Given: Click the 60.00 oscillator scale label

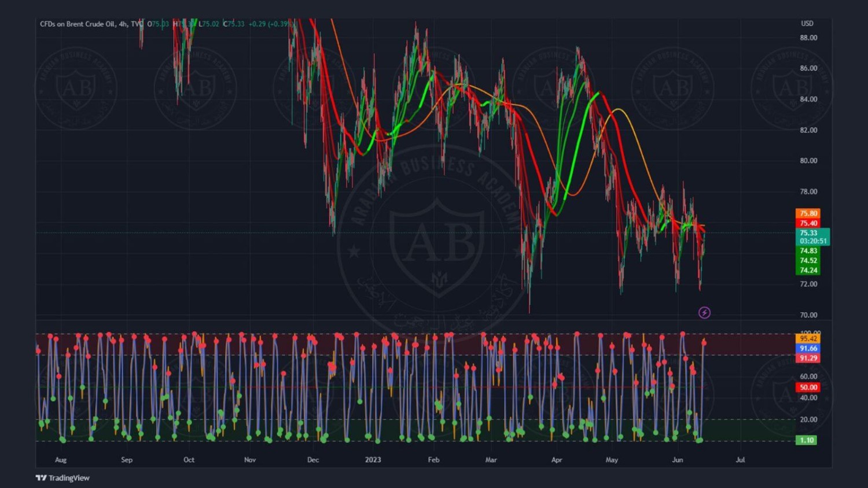Looking at the screenshot, I should [x=808, y=376].
